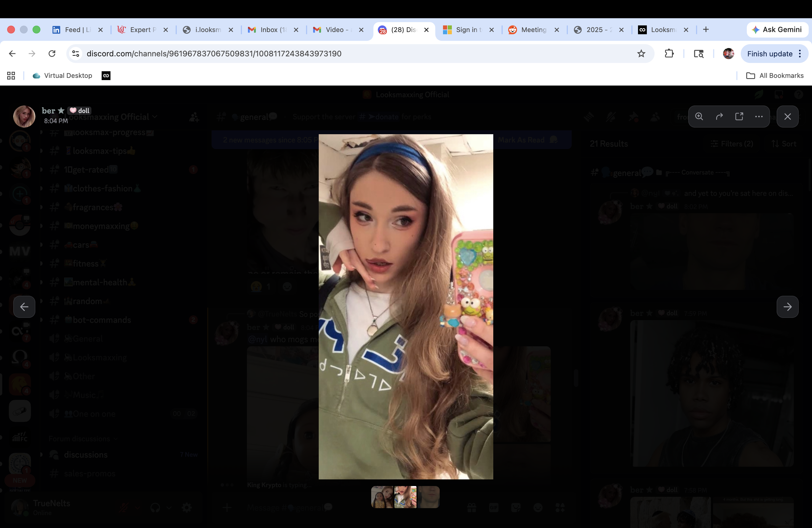Forward the image using the arrow icon
The height and width of the screenshot is (528, 812).
719,116
